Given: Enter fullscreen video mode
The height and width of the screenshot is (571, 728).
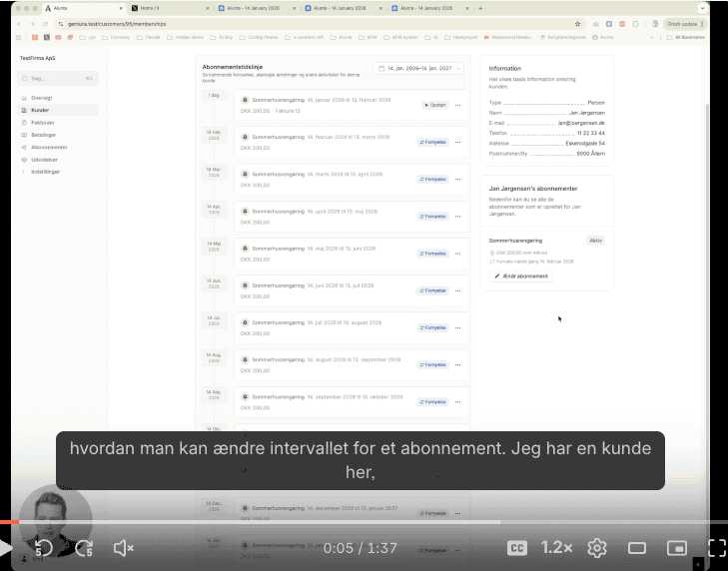Looking at the screenshot, I should pos(717,548).
